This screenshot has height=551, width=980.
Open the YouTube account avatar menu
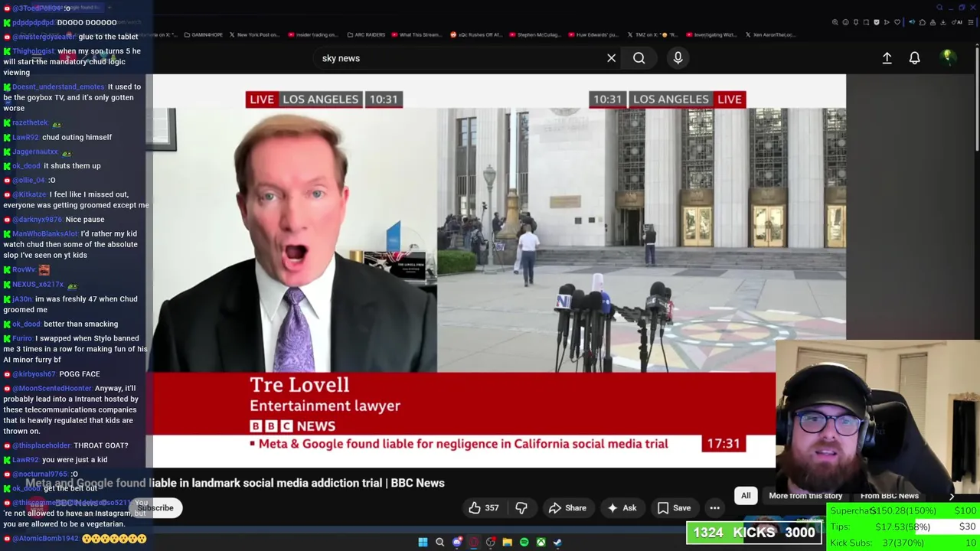[947, 57]
